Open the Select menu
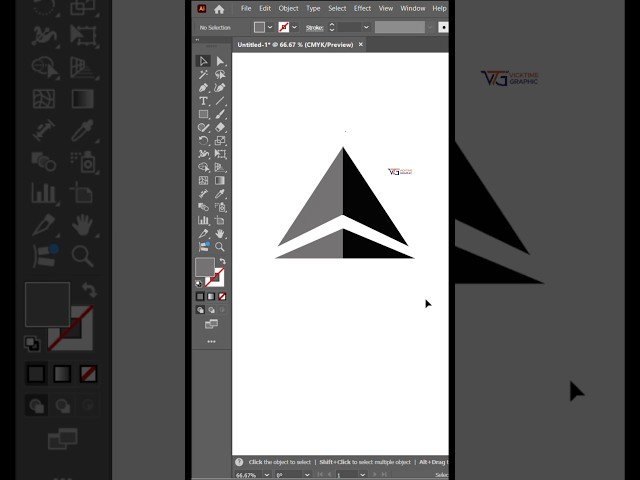Screen dimensions: 640x480 pyautogui.click(x=337, y=9)
